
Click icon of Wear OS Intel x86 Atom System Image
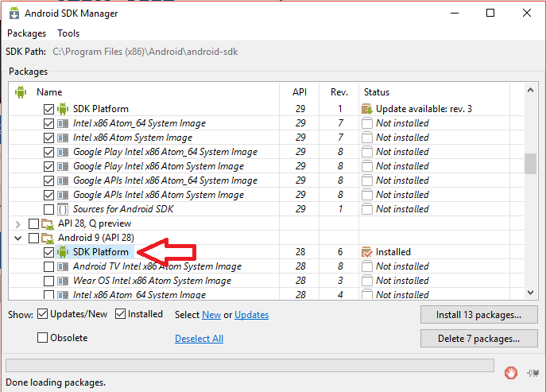[x=63, y=281]
